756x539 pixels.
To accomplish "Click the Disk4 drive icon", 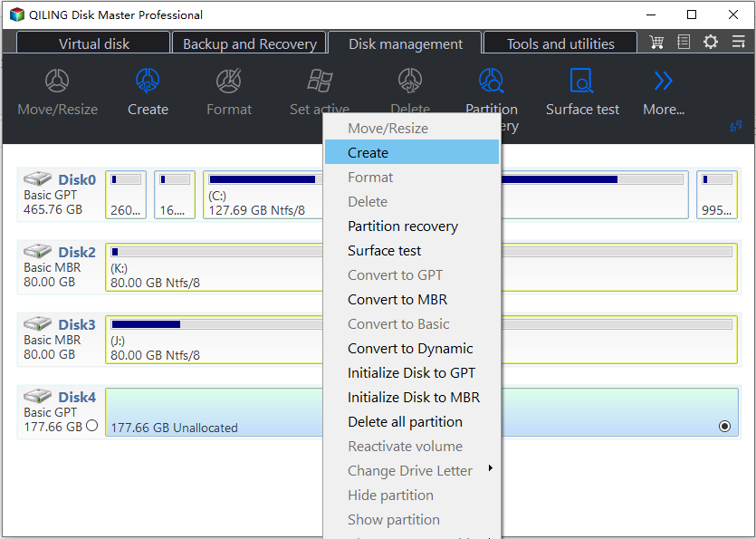I will pyautogui.click(x=38, y=396).
